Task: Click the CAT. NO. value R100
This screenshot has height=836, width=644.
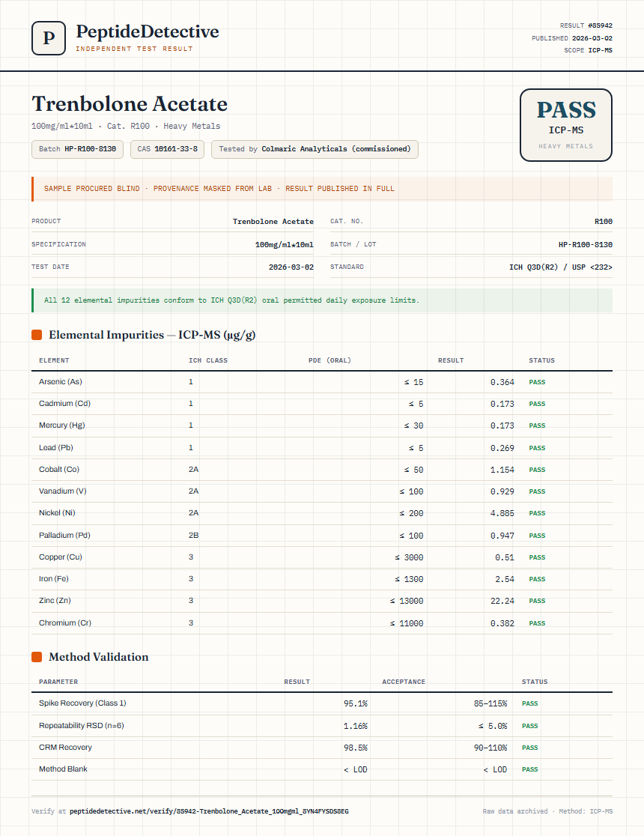Action: [x=604, y=221]
